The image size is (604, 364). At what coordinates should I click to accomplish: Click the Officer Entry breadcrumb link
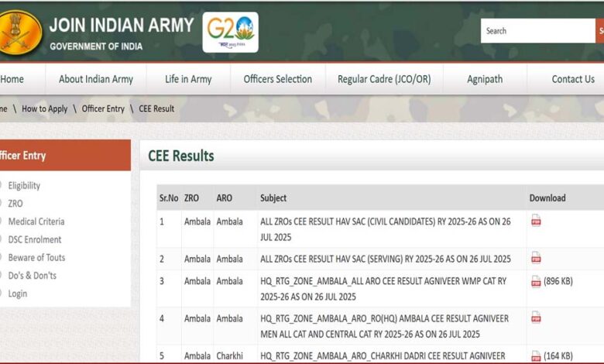(x=103, y=109)
